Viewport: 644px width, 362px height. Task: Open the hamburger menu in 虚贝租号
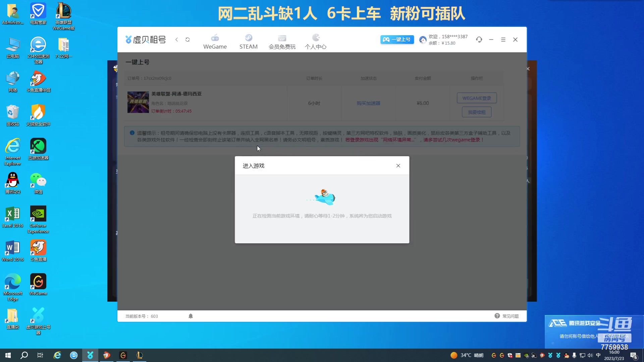(503, 40)
